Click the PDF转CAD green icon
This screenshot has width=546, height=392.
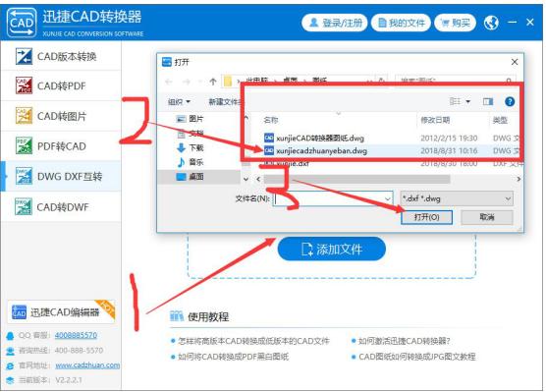click(x=24, y=146)
